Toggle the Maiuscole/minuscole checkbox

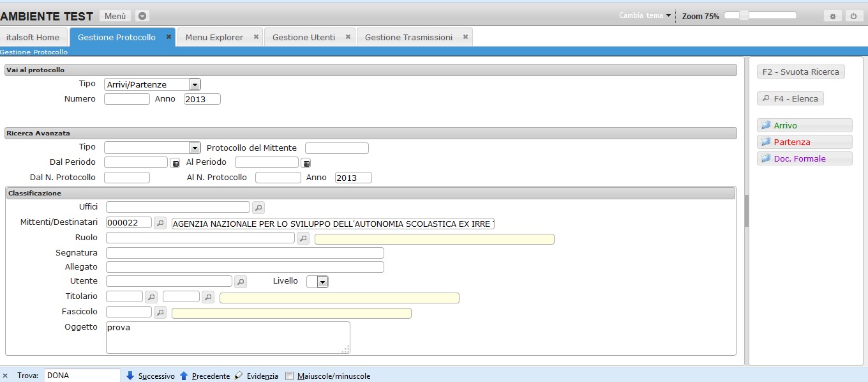pyautogui.click(x=290, y=376)
